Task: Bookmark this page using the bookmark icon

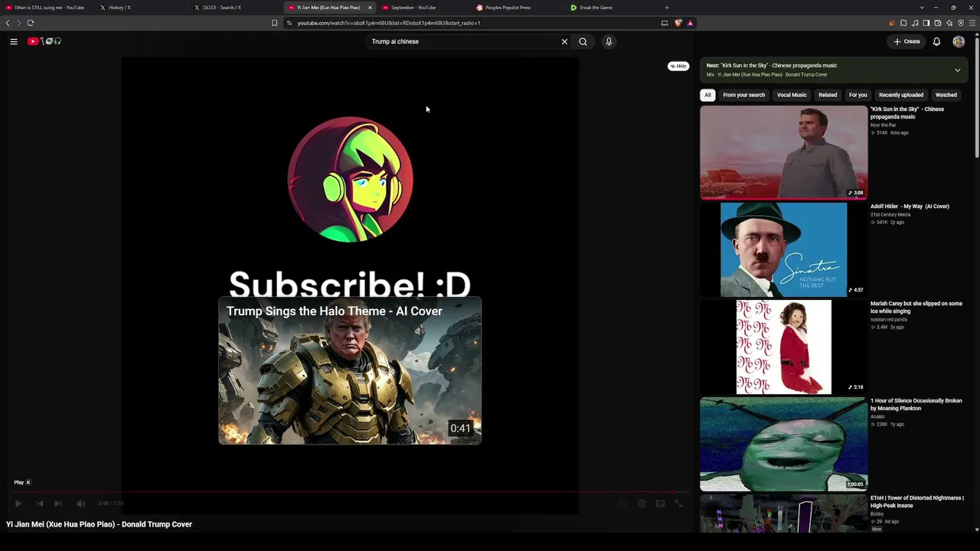Action: point(274,23)
